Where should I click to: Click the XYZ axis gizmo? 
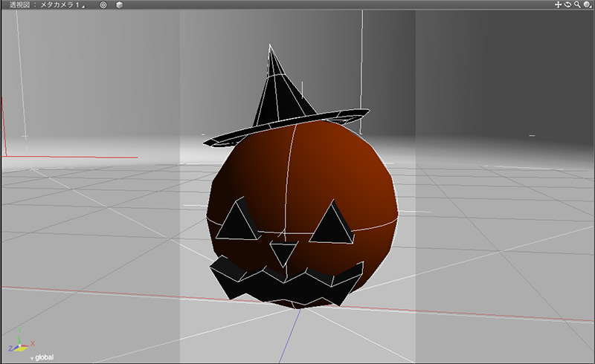pos(21,341)
